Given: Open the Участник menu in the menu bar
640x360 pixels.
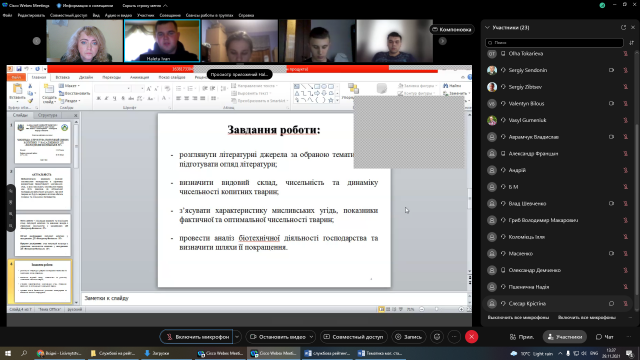Looking at the screenshot, I should [x=146, y=15].
